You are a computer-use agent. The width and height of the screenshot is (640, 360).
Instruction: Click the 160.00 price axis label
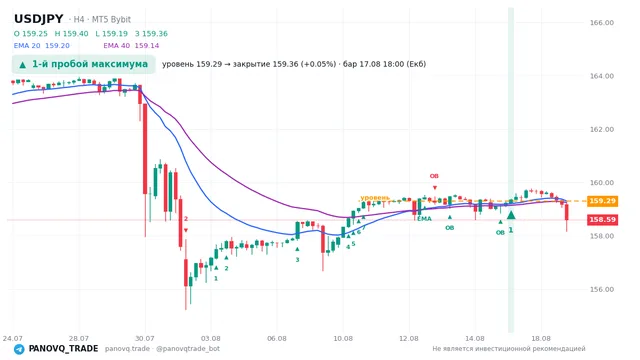click(x=602, y=182)
